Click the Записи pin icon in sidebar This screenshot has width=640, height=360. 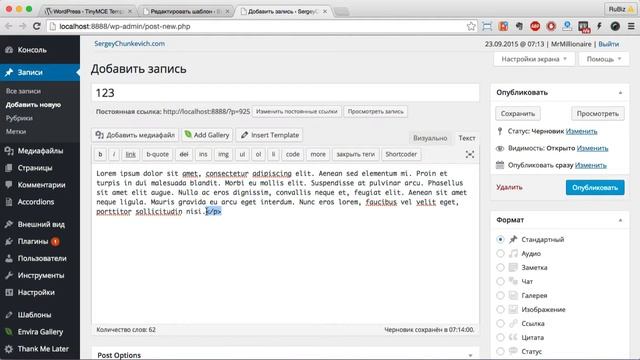click(9, 72)
